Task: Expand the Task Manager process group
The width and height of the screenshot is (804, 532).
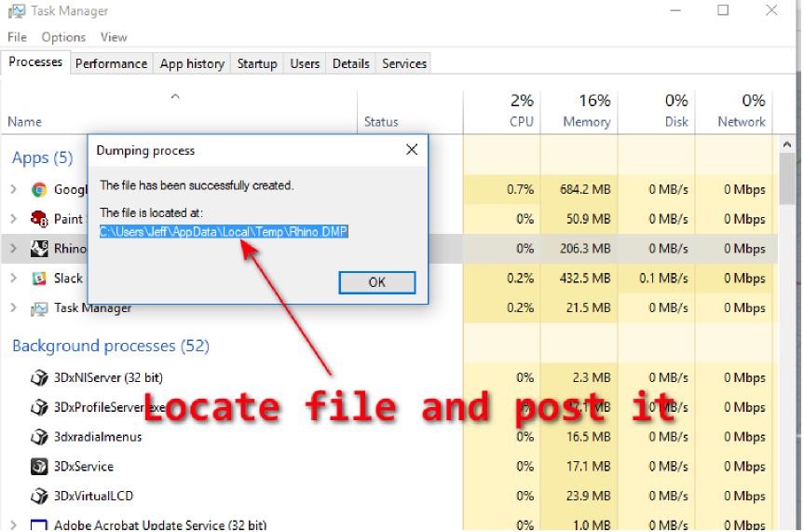Action: [x=13, y=307]
